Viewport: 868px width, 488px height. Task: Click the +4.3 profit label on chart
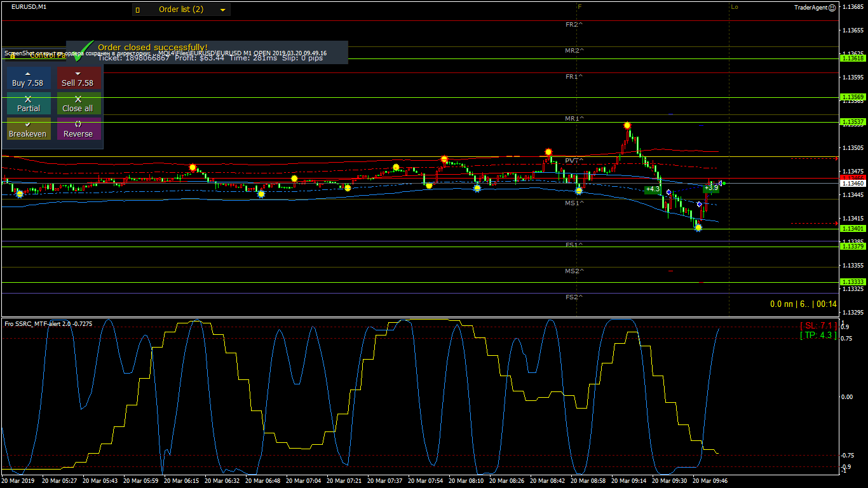coord(653,189)
